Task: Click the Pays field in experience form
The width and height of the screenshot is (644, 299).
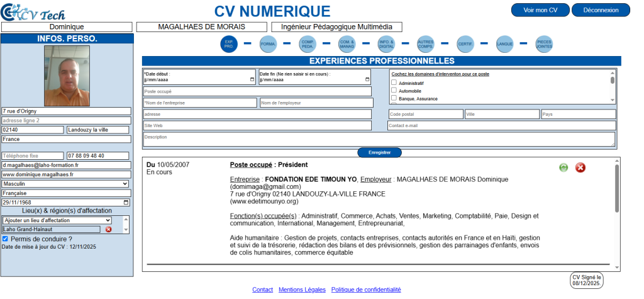Action: coord(579,115)
